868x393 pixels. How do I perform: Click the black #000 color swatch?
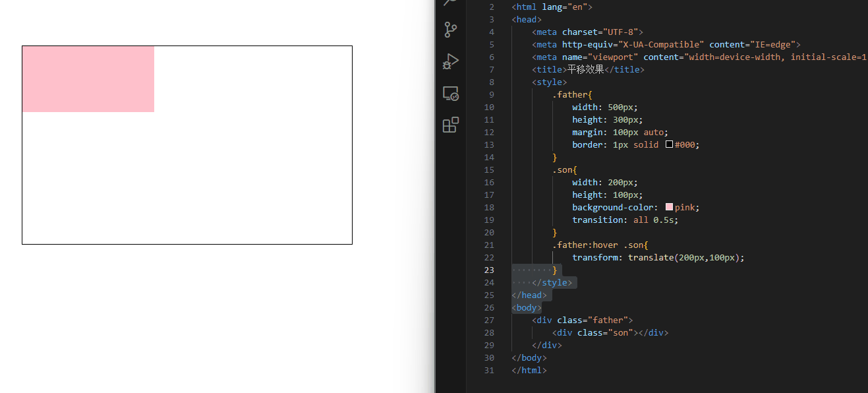(669, 144)
